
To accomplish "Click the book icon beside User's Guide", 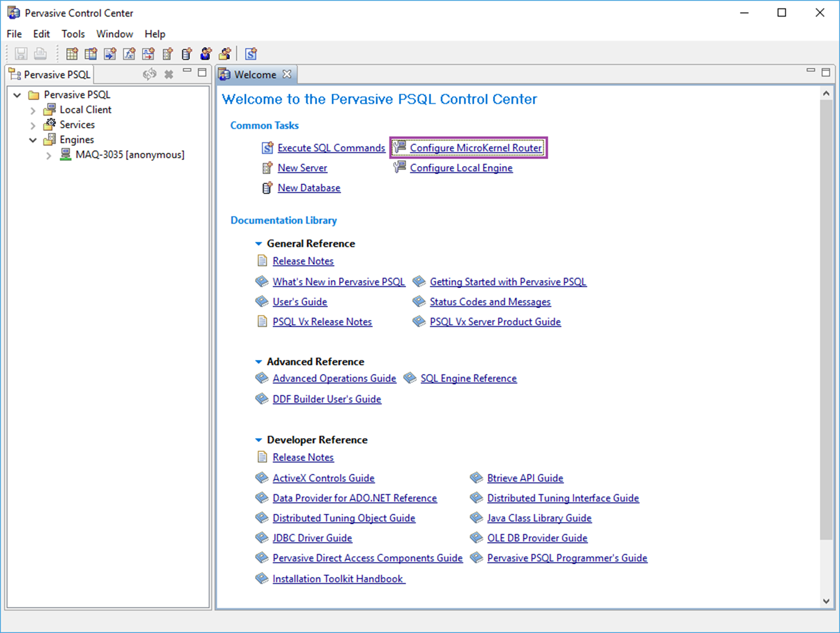I will click(261, 301).
